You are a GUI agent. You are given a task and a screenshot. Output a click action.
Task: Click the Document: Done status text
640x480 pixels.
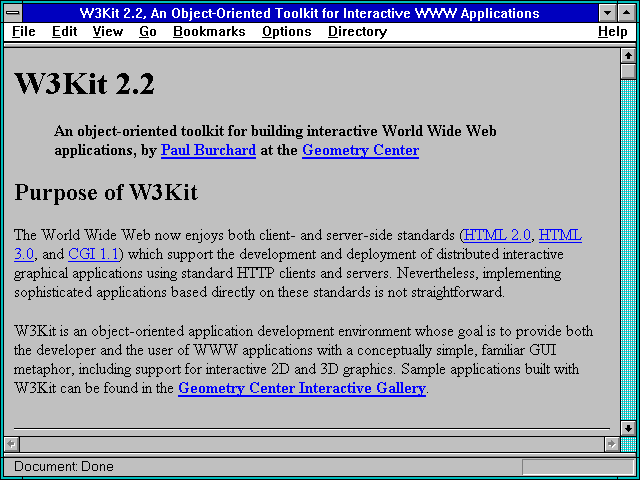[x=64, y=467]
